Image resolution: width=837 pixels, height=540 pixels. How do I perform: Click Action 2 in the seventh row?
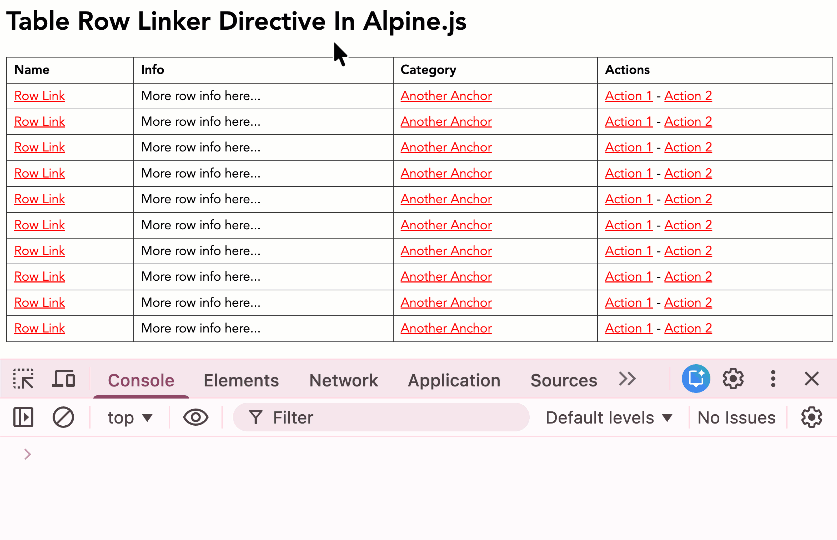[x=688, y=251]
